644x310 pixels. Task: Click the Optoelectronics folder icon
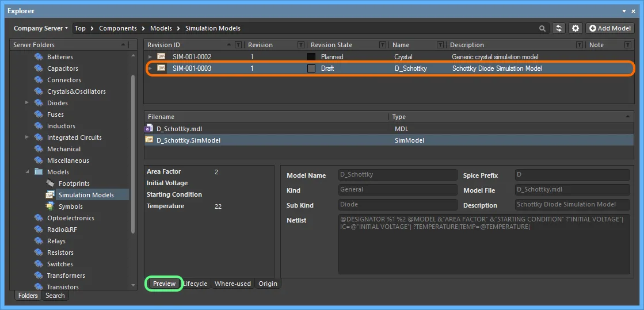click(39, 218)
